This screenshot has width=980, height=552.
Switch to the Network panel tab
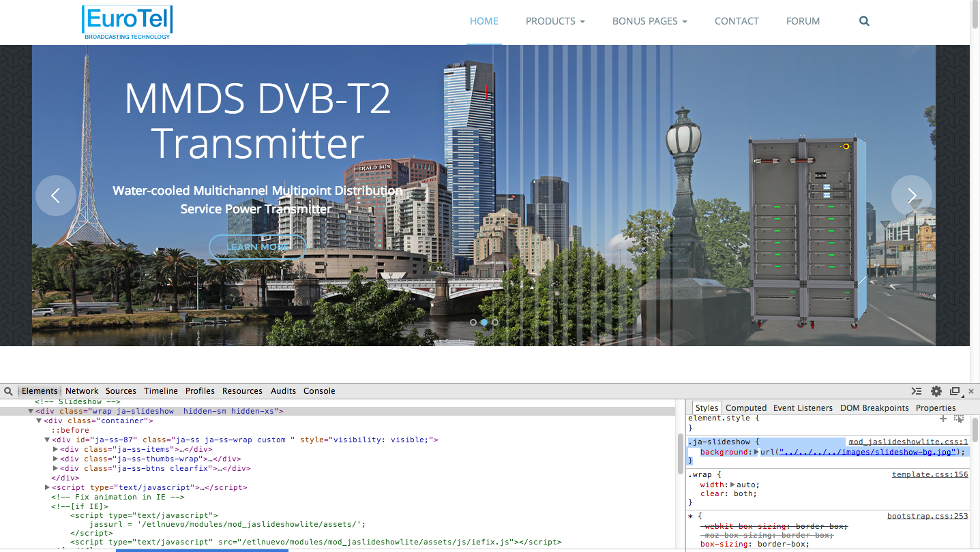[82, 391]
